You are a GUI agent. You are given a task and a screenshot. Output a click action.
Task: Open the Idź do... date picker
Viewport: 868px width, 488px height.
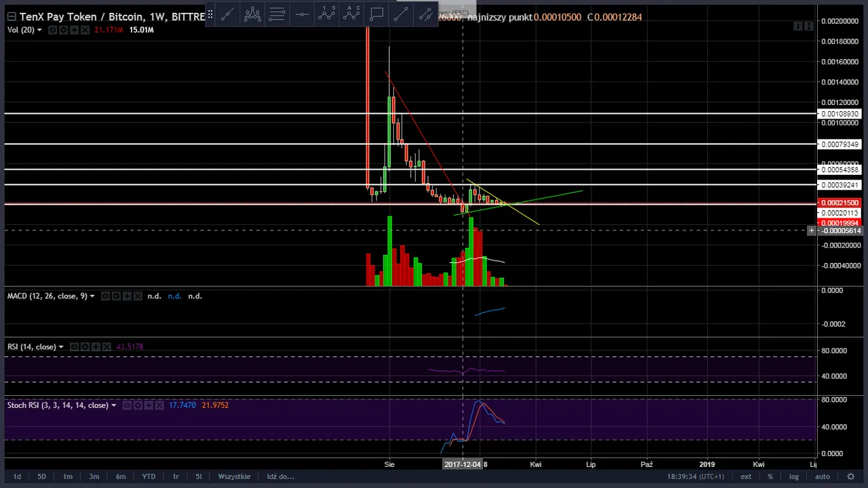coord(280,476)
